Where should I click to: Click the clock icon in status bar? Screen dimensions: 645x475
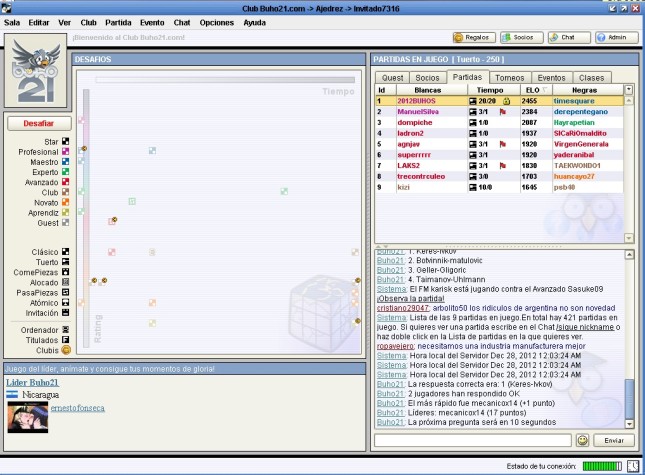click(x=633, y=466)
